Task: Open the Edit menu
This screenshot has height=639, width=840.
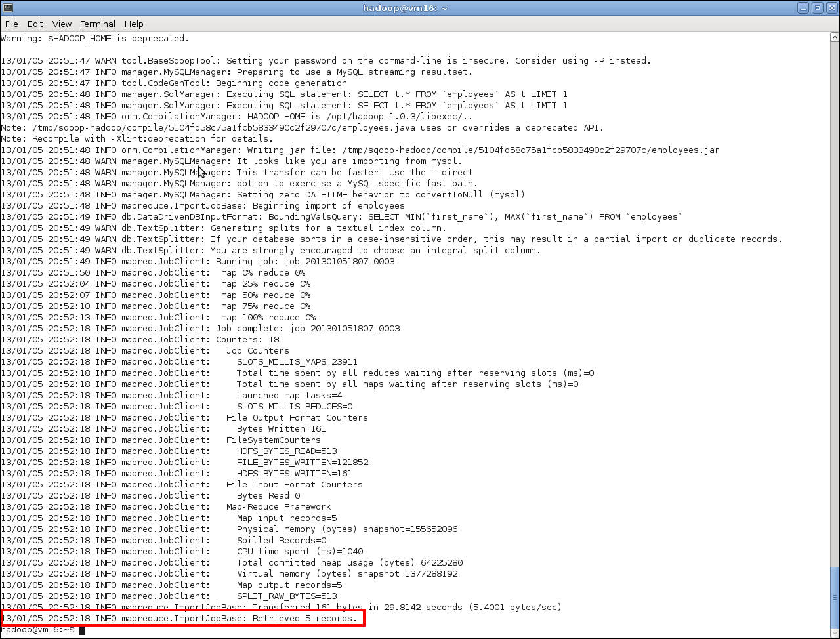Action: click(35, 24)
